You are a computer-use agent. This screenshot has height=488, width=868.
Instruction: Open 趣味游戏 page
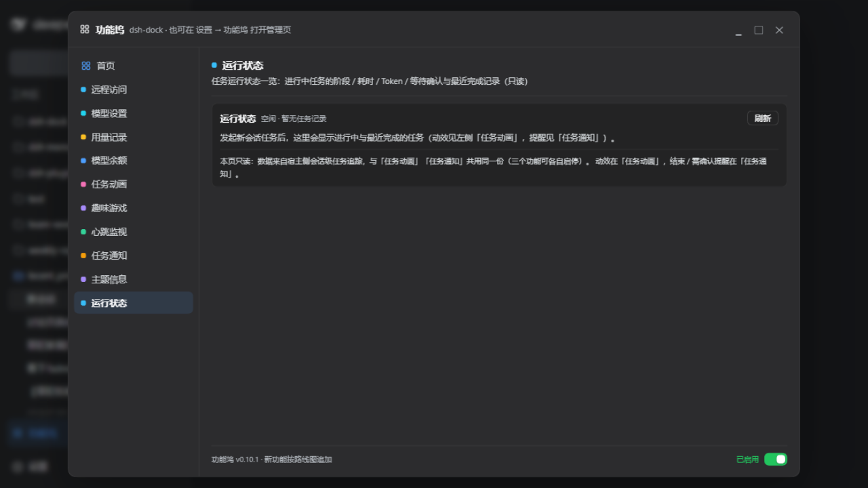click(134, 208)
